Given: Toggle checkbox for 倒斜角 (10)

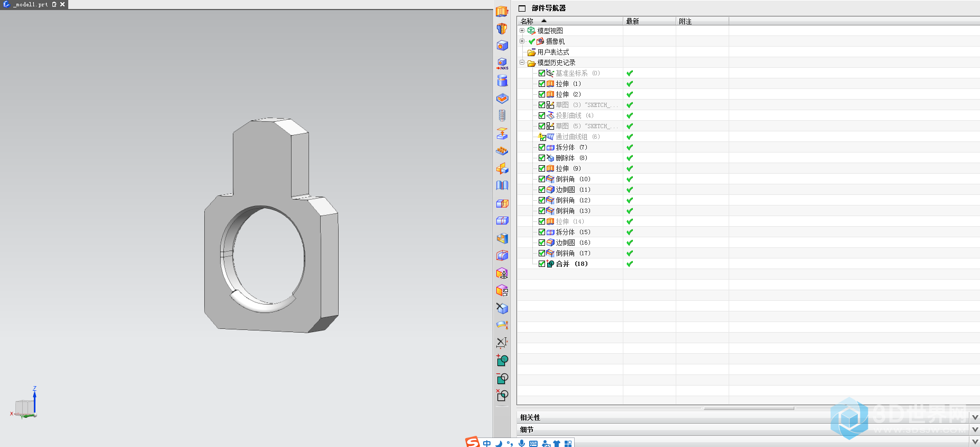Looking at the screenshot, I should coord(542,179).
